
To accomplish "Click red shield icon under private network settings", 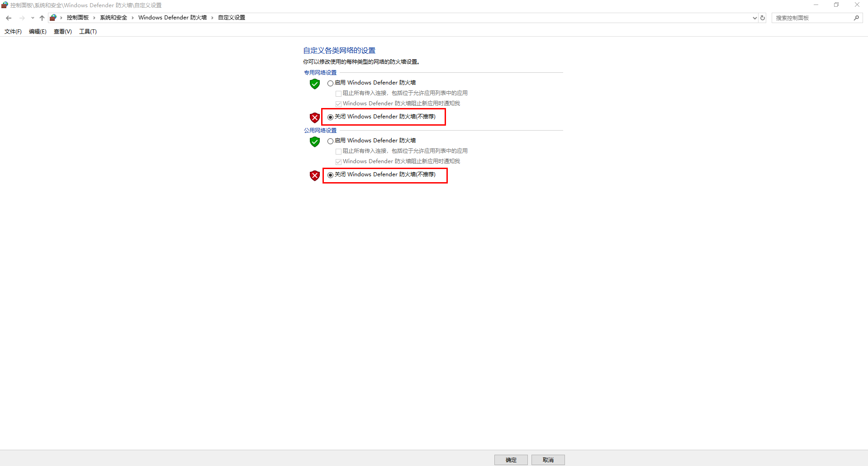I will pos(315,118).
